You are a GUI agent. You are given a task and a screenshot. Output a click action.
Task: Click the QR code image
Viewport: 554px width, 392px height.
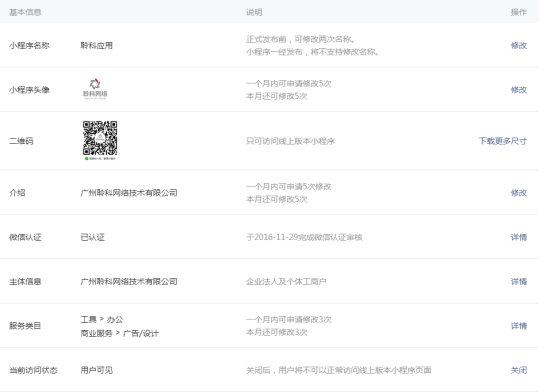click(100, 140)
